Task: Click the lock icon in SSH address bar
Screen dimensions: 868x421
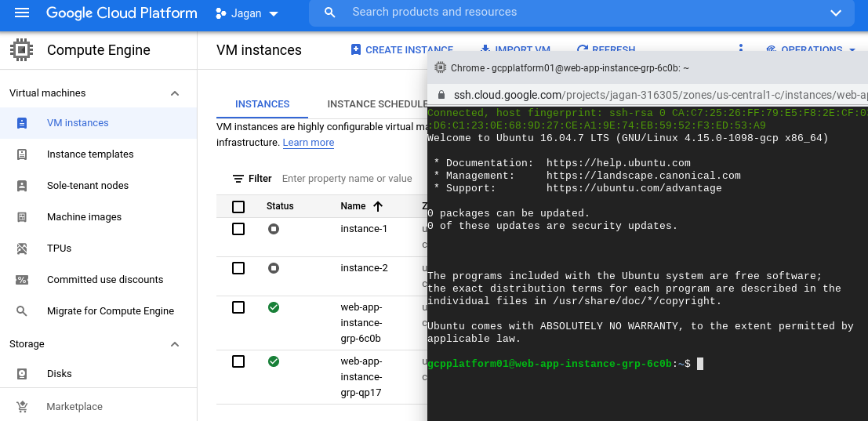Action: (x=441, y=95)
